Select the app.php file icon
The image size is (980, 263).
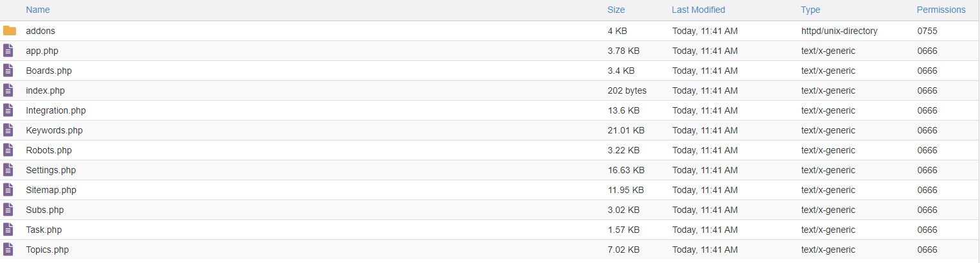coord(8,51)
